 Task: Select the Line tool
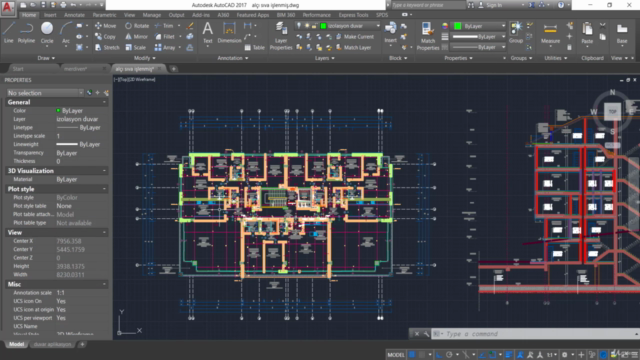(x=9, y=32)
